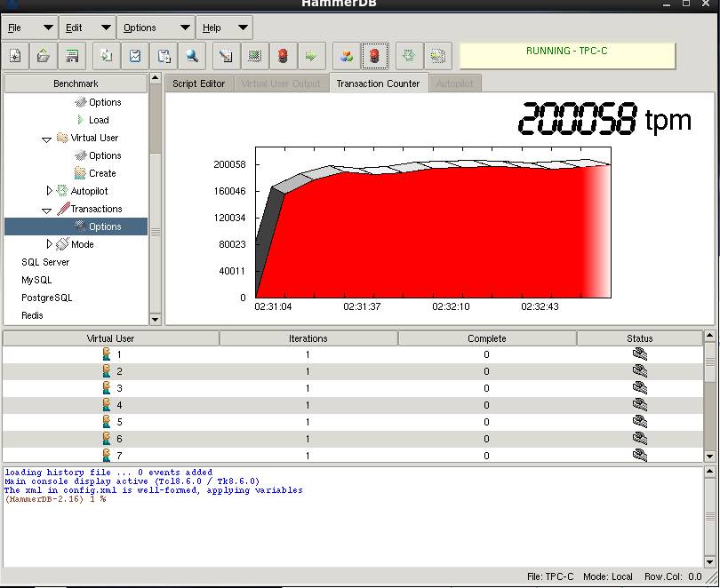Click the Create Virtual Users toolbar icon

[254, 56]
